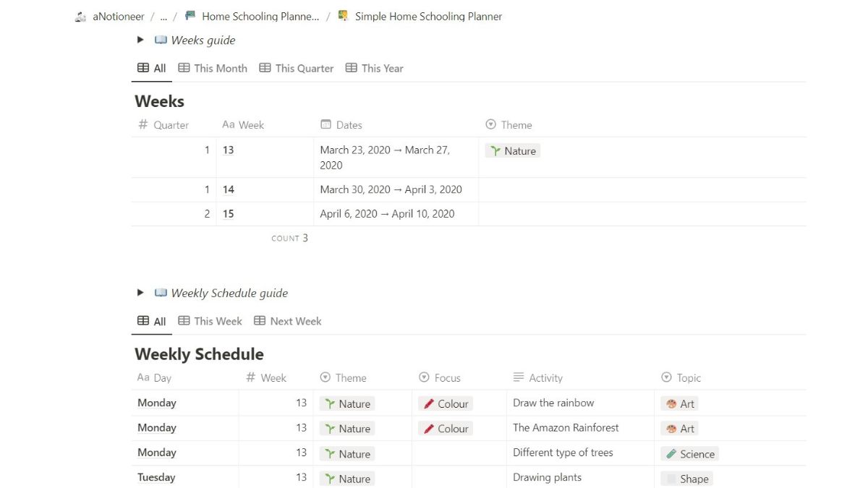
Task: Click the Home Schooling Planner page icon
Action: (190, 16)
